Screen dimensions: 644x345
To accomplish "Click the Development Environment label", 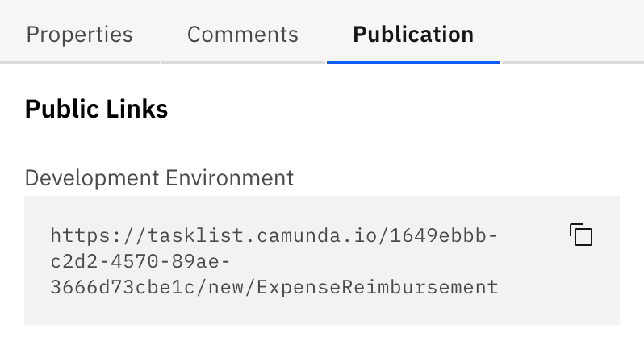I will pos(159,177).
